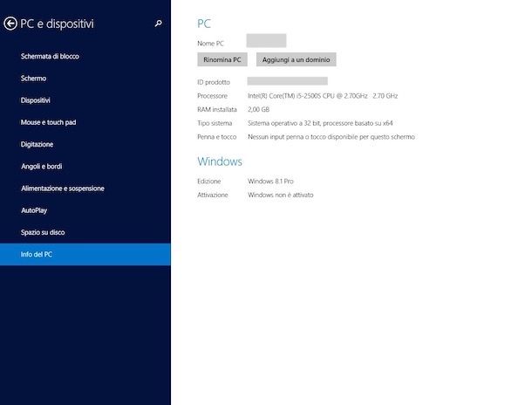Click Aggiungi a un dominio button
Image resolution: width=532 pixels, height=405 pixels.
pos(297,59)
